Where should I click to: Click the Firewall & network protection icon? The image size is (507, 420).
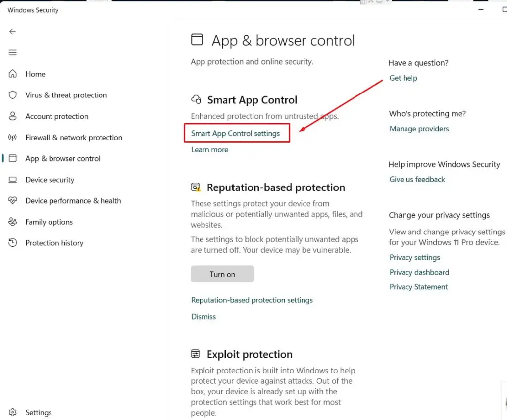(x=13, y=138)
